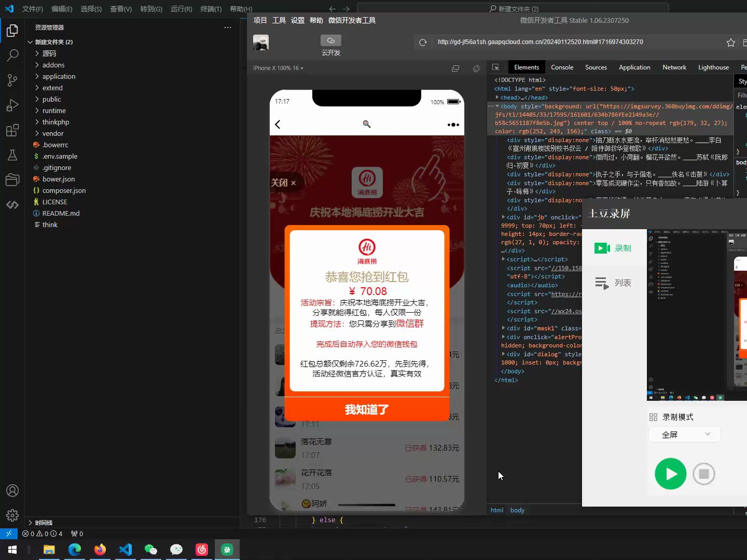Select the 列表 tab in 土豆录屏

coord(613,283)
